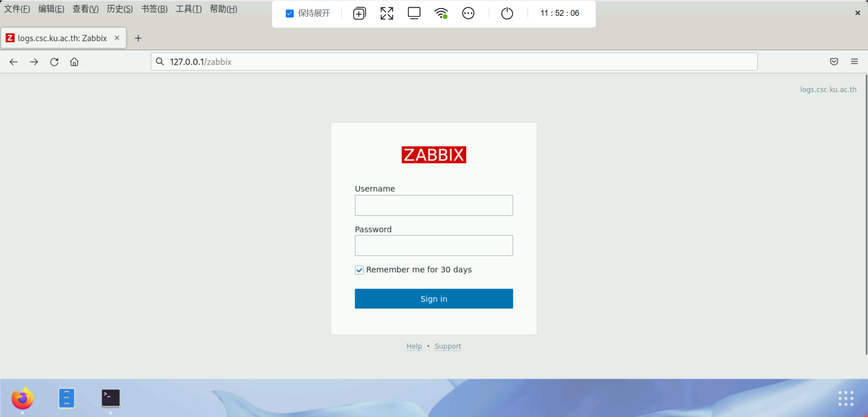Image resolution: width=868 pixels, height=417 pixels.
Task: Reload the Zabbix page
Action: (x=54, y=62)
